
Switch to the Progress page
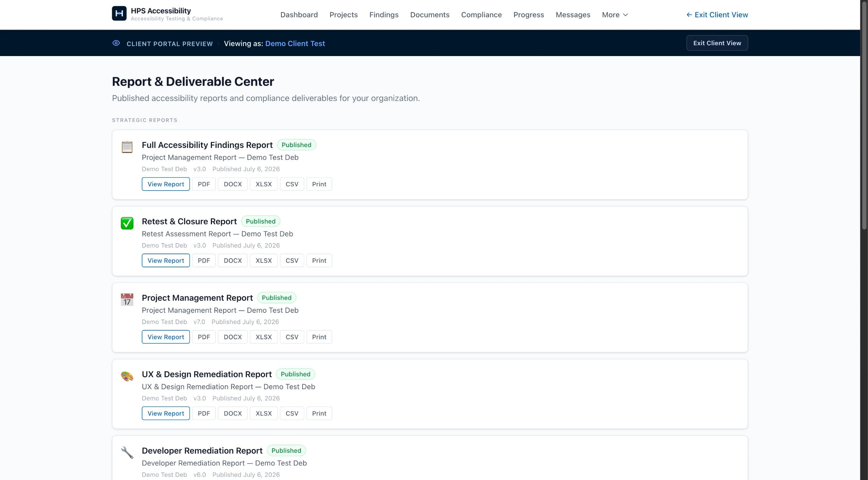click(529, 15)
